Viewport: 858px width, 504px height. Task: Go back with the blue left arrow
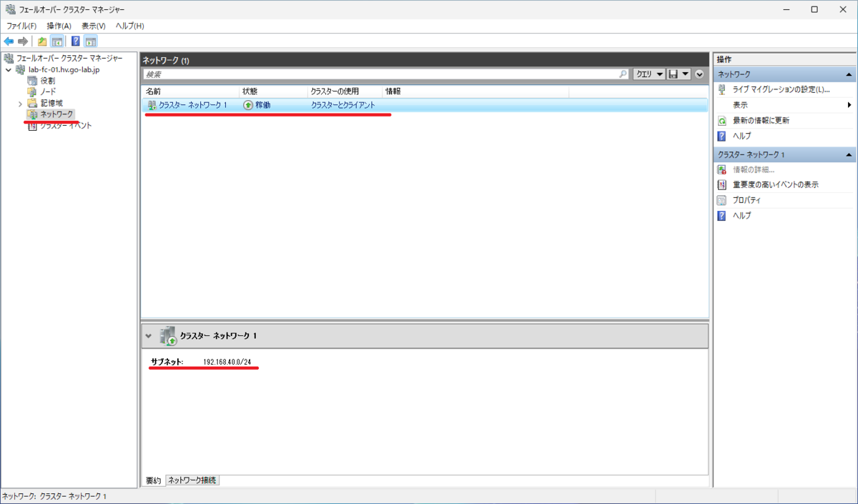(9, 41)
